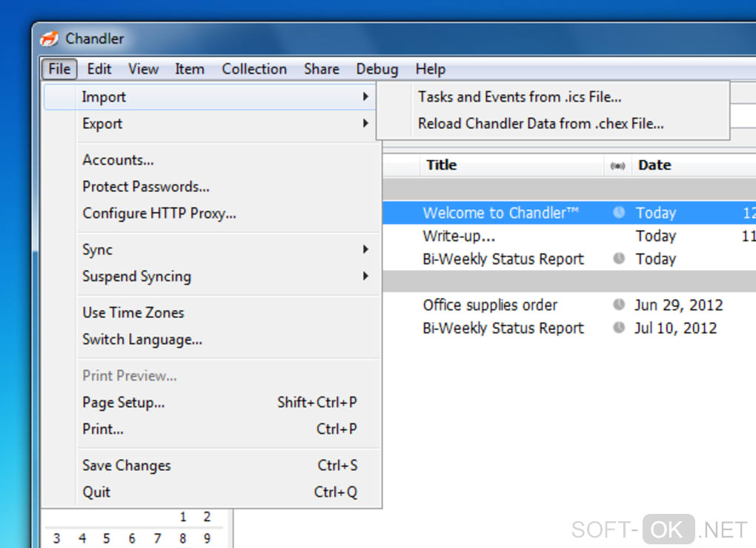Open the Collection menu
The image size is (756, 548).
click(x=254, y=69)
